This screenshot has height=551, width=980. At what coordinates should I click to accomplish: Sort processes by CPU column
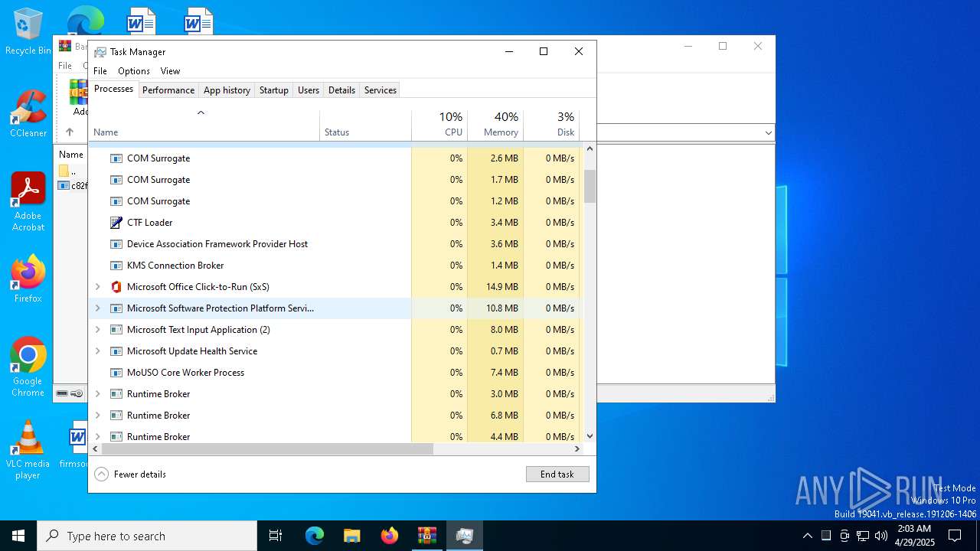[439, 126]
